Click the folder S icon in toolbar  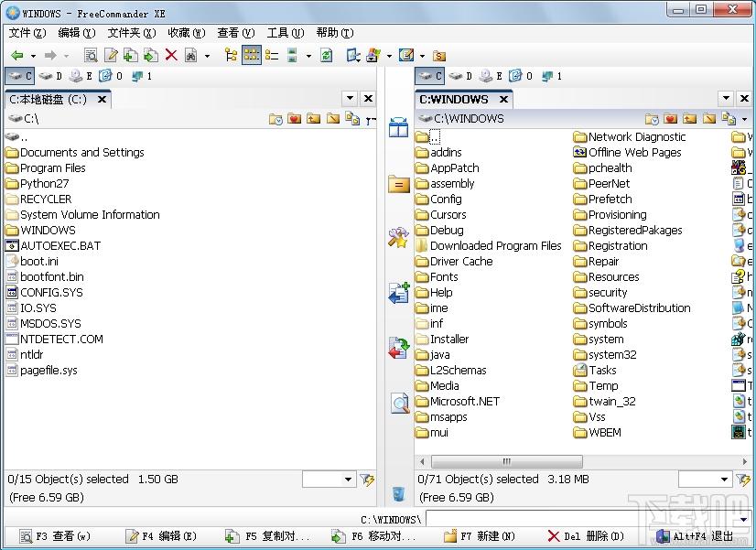(x=438, y=56)
